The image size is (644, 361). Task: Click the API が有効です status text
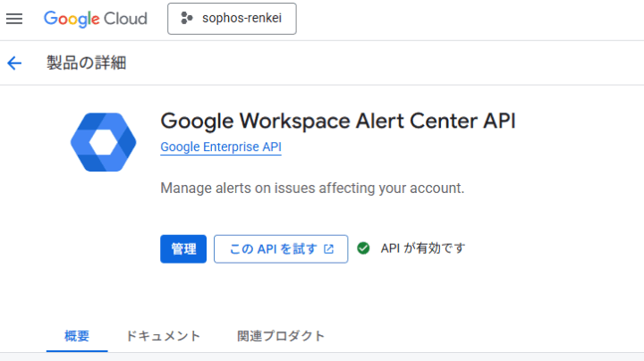pyautogui.click(x=422, y=248)
